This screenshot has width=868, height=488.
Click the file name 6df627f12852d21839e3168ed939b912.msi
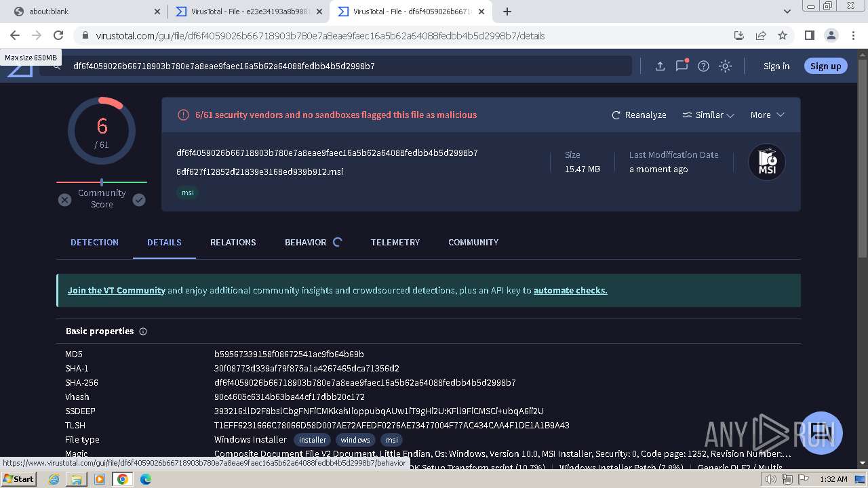point(260,171)
